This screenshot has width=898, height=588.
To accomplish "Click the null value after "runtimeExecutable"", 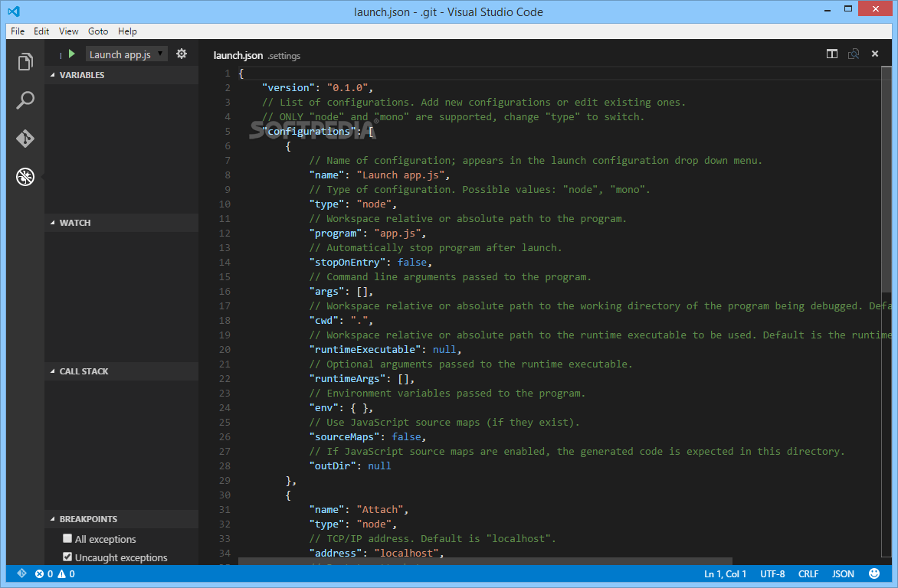I will tap(444, 349).
